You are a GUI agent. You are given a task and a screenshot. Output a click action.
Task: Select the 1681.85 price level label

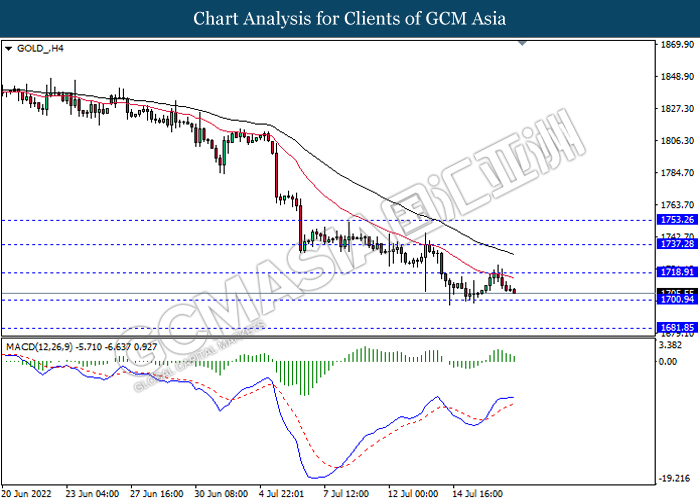(677, 328)
